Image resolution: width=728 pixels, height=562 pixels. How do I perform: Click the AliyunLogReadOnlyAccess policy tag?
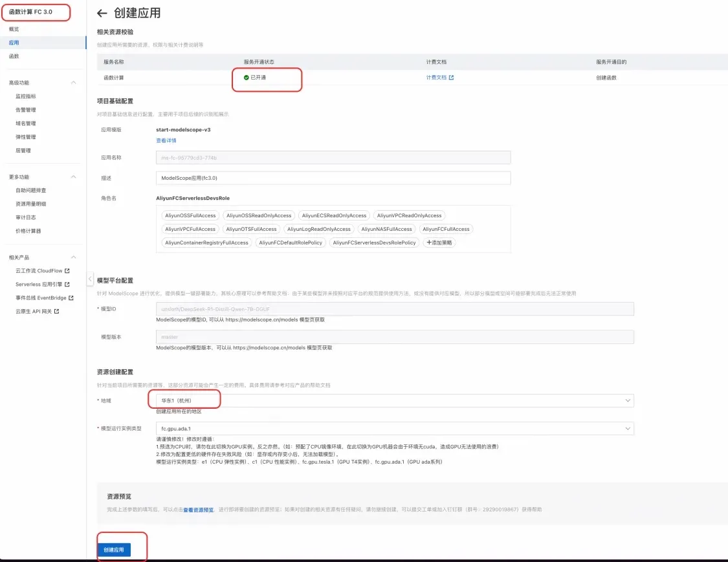(x=319, y=229)
